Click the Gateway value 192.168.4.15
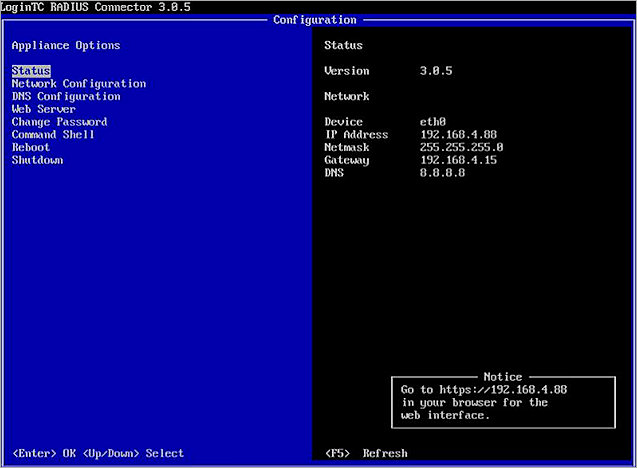637x468 pixels. [x=459, y=160]
